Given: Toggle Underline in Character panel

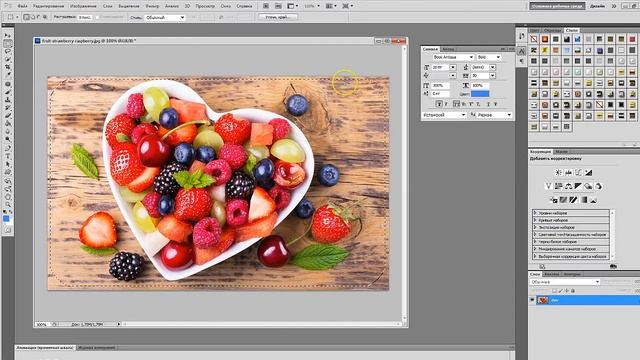Looking at the screenshot, I should [488, 104].
